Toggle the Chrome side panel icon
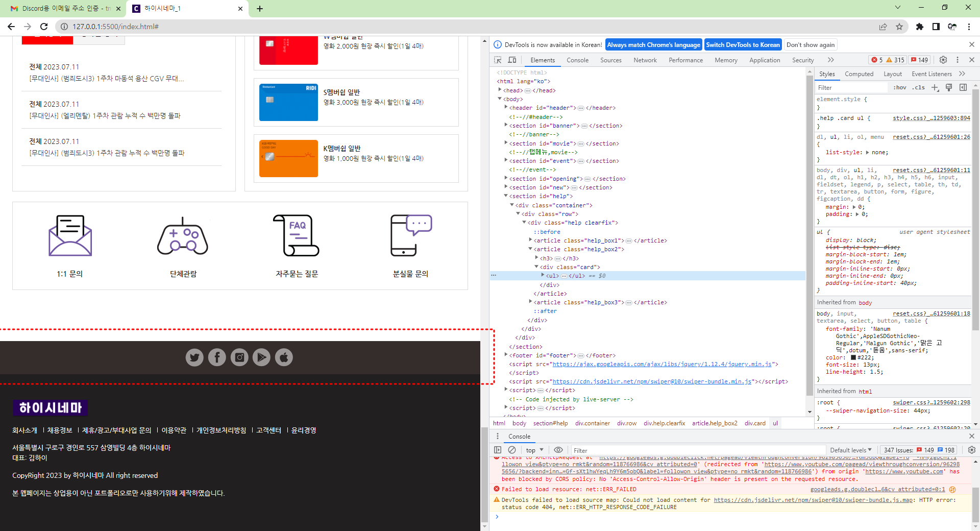This screenshot has width=980, height=531. (x=936, y=27)
